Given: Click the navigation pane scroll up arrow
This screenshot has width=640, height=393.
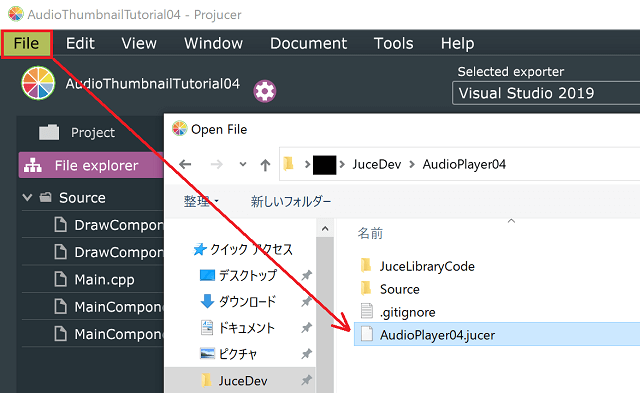Looking at the screenshot, I should pos(325,229).
